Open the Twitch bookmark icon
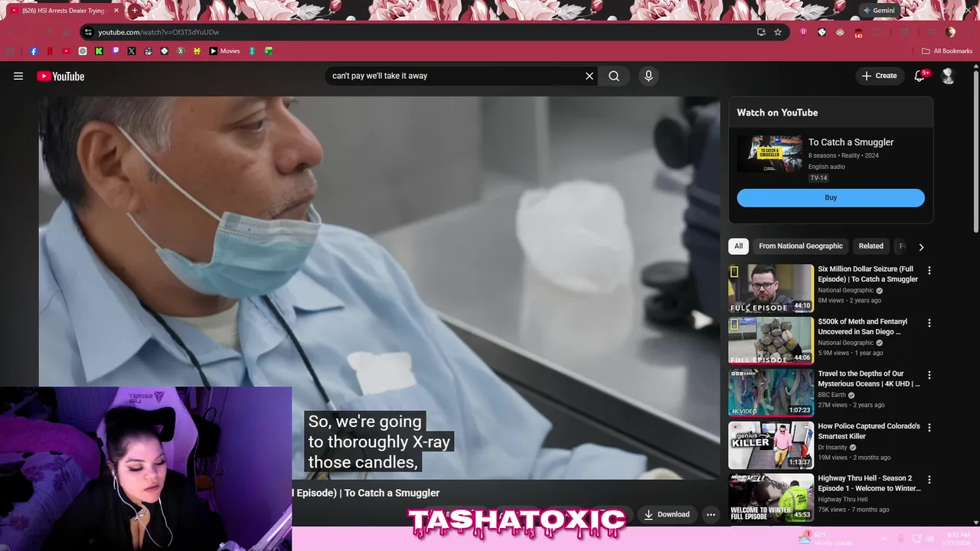 [116, 51]
